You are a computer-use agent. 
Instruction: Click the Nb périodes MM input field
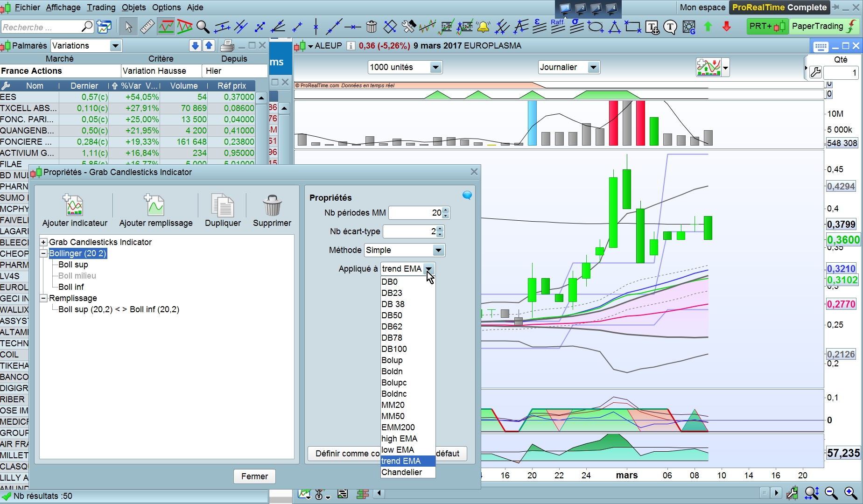coord(415,213)
